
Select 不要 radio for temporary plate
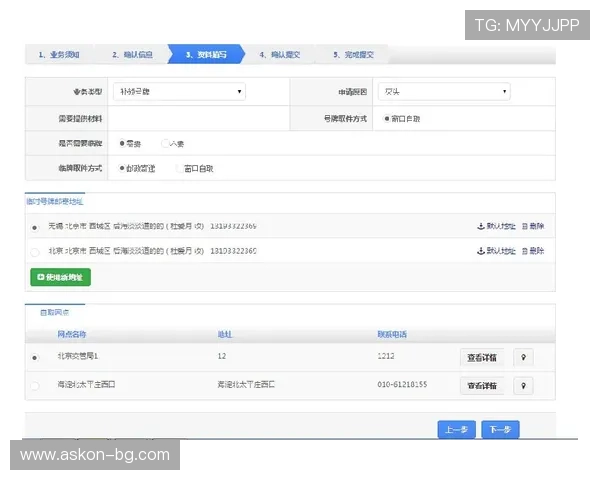tap(165, 144)
